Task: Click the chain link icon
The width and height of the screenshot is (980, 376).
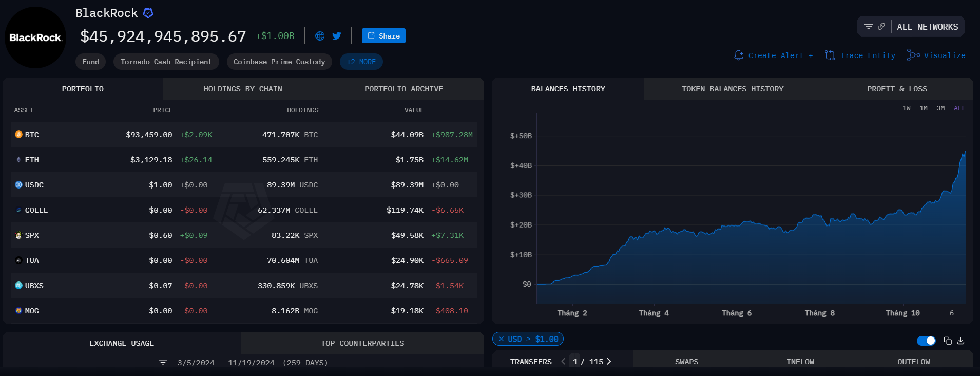Action: (881, 27)
